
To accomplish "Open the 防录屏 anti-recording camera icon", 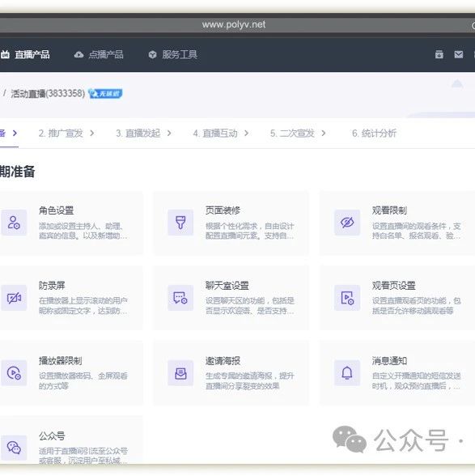I will tap(14, 298).
